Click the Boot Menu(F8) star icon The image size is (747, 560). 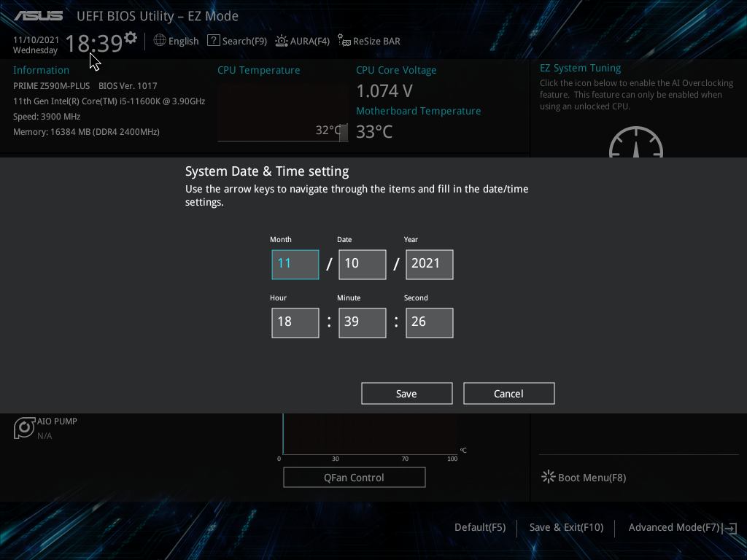pos(549,477)
